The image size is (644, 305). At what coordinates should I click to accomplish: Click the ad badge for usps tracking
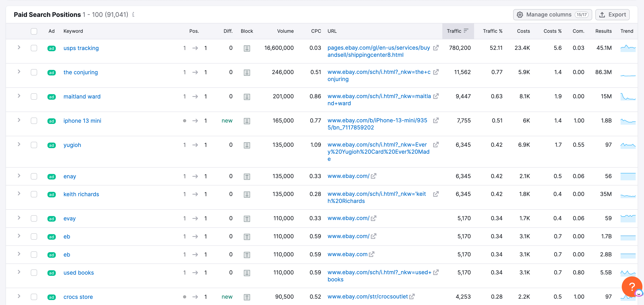[51, 48]
